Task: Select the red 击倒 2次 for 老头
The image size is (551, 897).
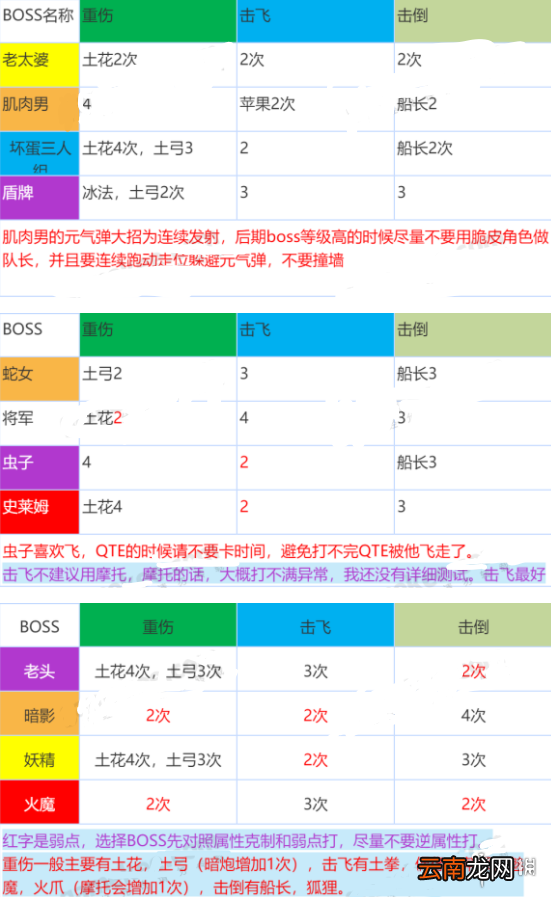Action: click(474, 672)
